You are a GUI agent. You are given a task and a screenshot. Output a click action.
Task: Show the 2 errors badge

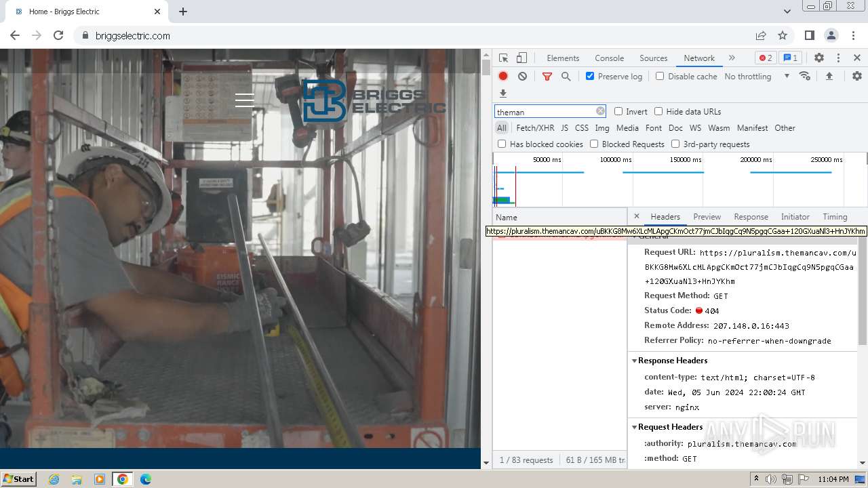pos(765,58)
